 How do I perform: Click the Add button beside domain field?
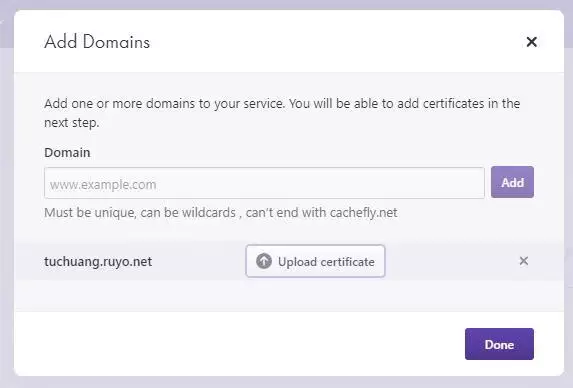click(512, 182)
